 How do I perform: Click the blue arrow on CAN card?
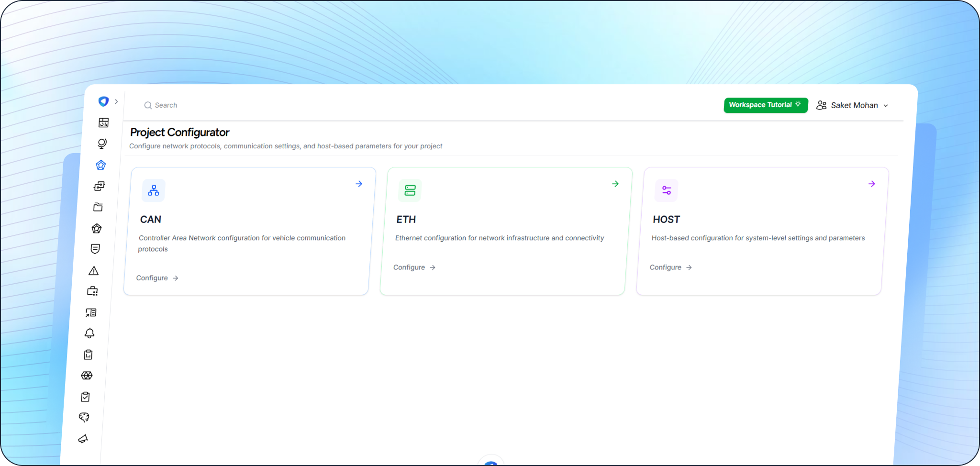pos(359,184)
